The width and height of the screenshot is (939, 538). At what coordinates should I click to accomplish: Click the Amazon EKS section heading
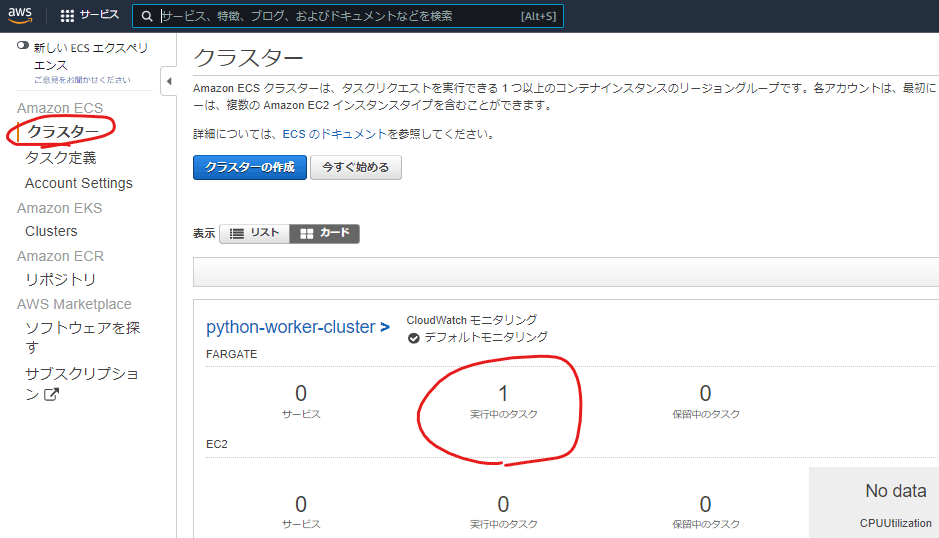59,208
